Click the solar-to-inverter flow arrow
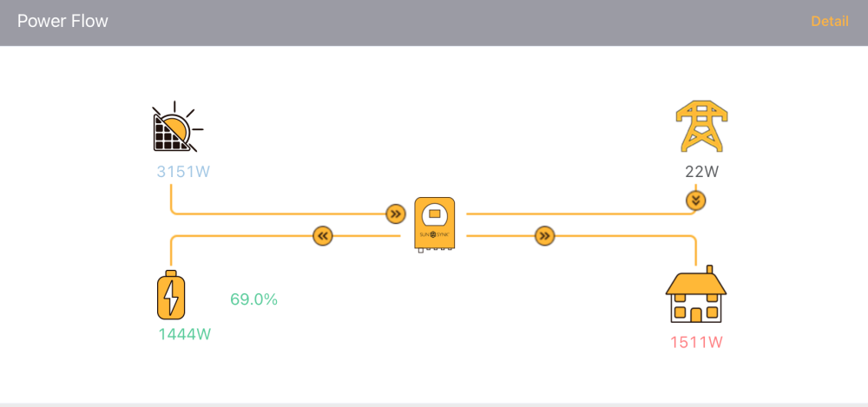Viewport: 868px width, 407px height. click(x=395, y=213)
